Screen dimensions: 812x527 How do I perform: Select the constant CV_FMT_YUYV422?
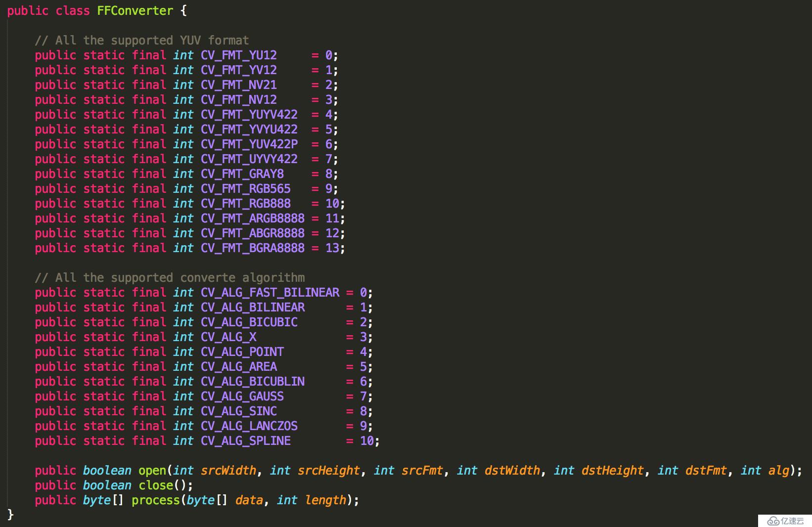click(x=249, y=114)
